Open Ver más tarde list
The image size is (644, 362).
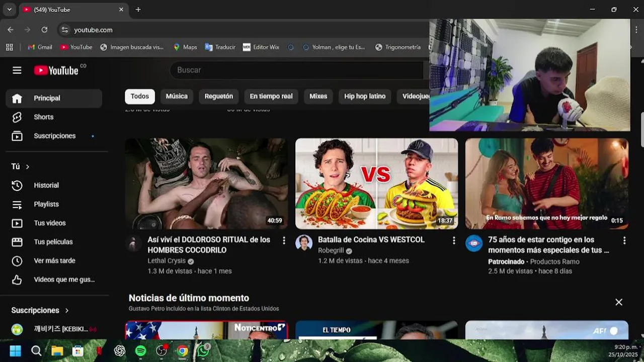(x=54, y=260)
